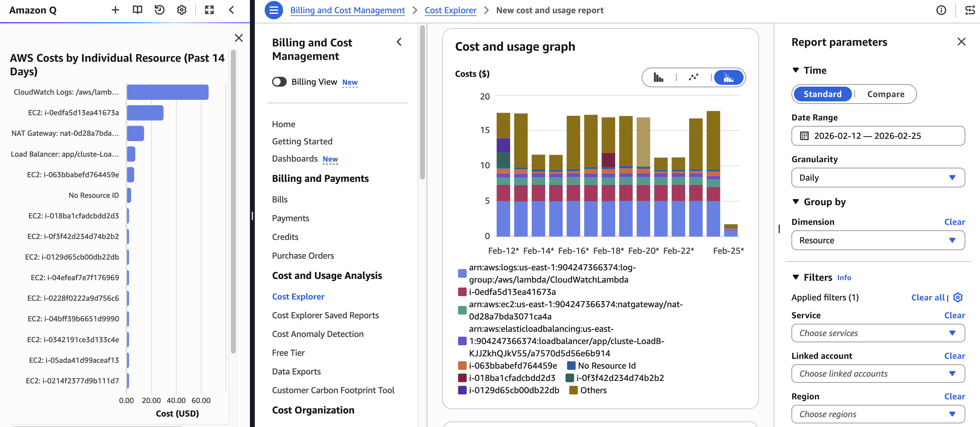Open the Date Range picker field
The image size is (980, 427).
click(877, 136)
